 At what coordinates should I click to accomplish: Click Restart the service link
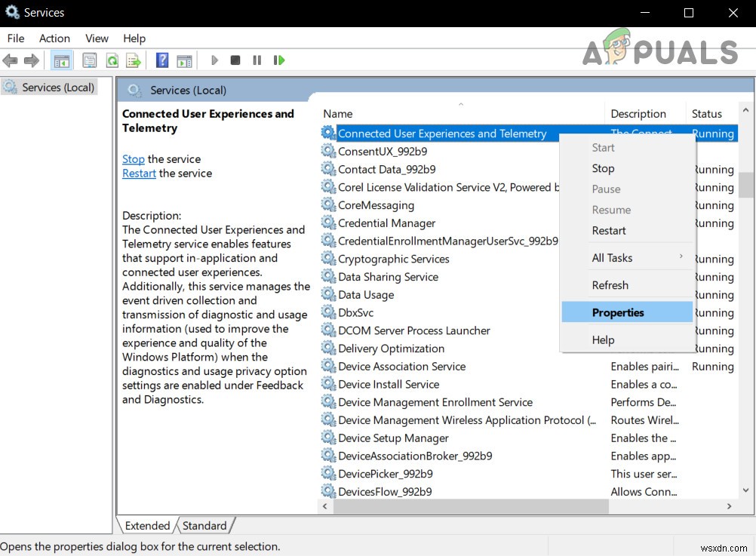point(139,173)
